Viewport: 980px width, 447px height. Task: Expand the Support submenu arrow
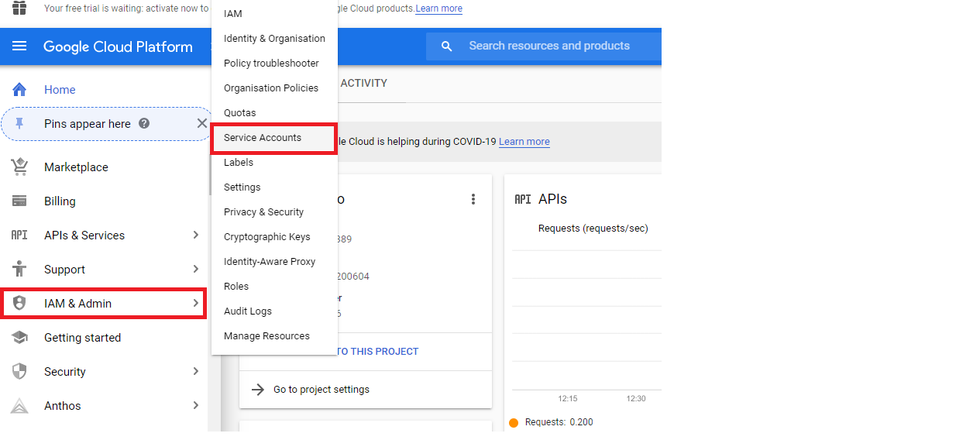point(196,269)
